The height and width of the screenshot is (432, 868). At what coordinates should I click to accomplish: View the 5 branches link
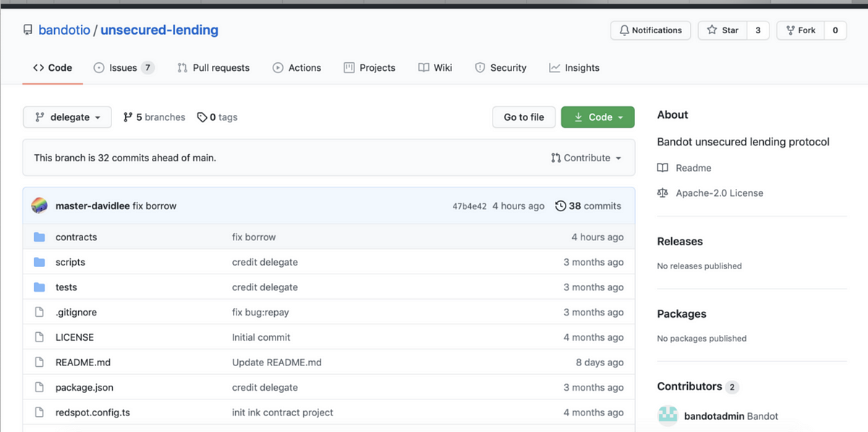point(154,117)
